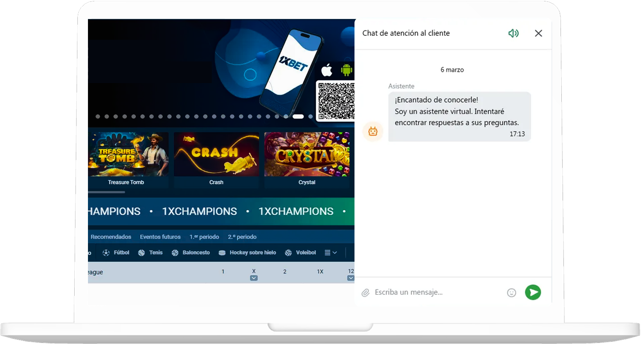Open the Apple app download icon
The image size is (644, 346).
pyautogui.click(x=327, y=70)
